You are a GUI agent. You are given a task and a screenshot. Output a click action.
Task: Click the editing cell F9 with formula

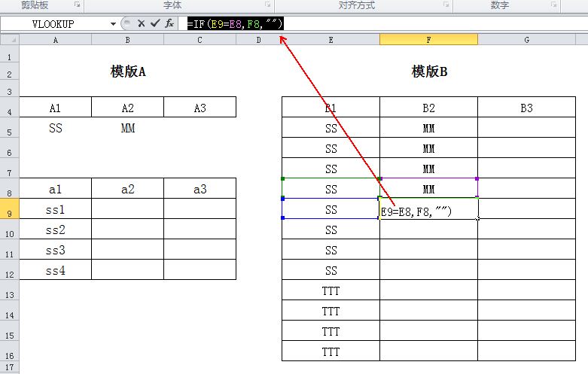[x=428, y=208]
